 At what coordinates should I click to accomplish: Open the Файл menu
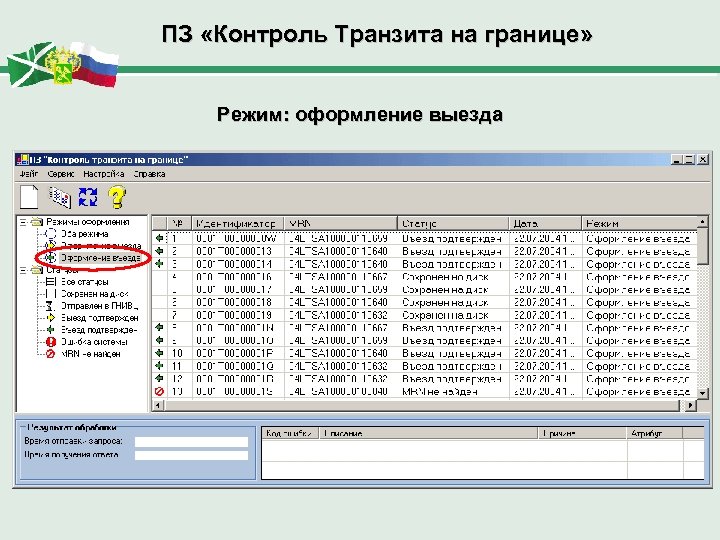[x=28, y=174]
